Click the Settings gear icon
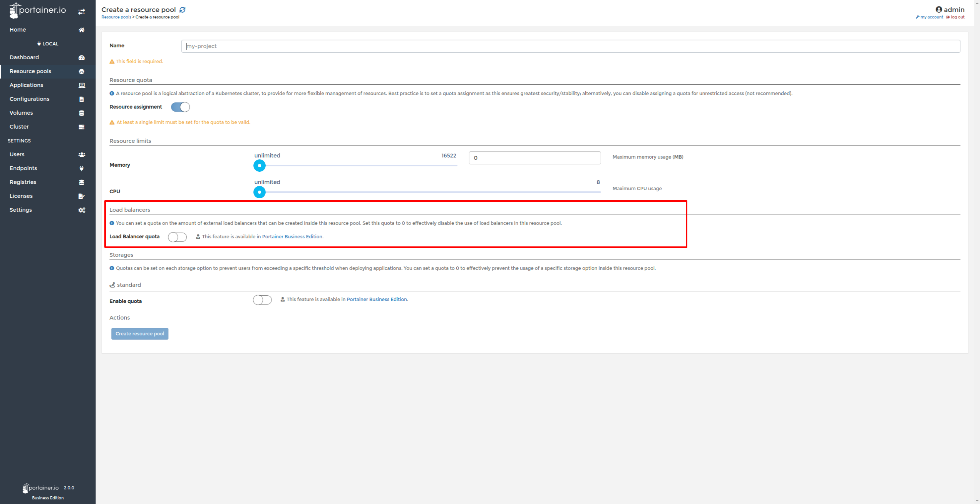Screen dimensions: 980x504 [82, 210]
